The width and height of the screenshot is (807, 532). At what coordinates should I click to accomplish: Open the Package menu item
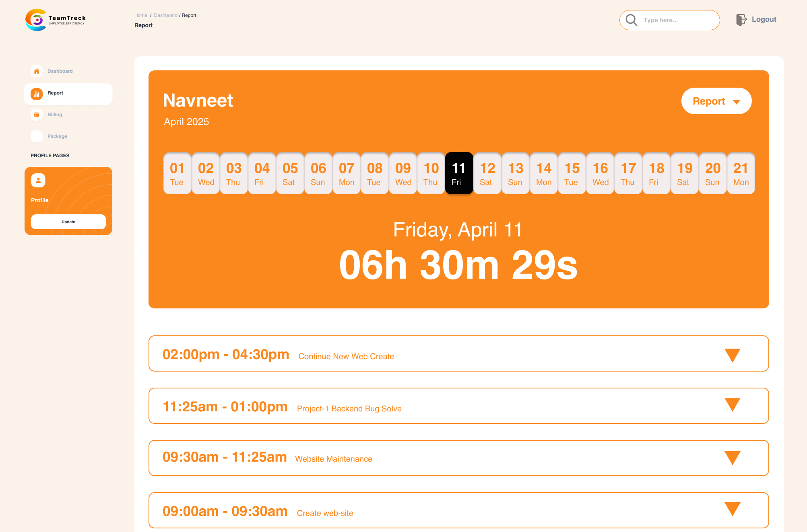57,136
